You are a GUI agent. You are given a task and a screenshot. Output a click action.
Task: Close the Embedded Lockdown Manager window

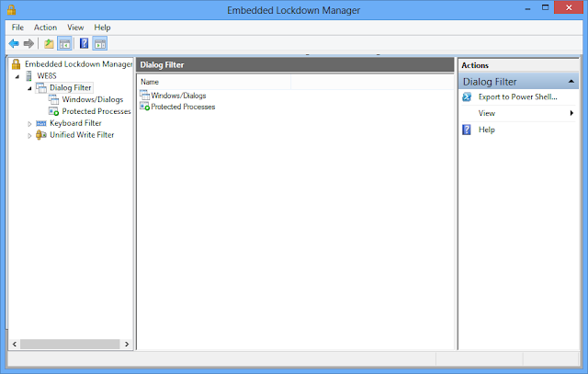pos(569,8)
